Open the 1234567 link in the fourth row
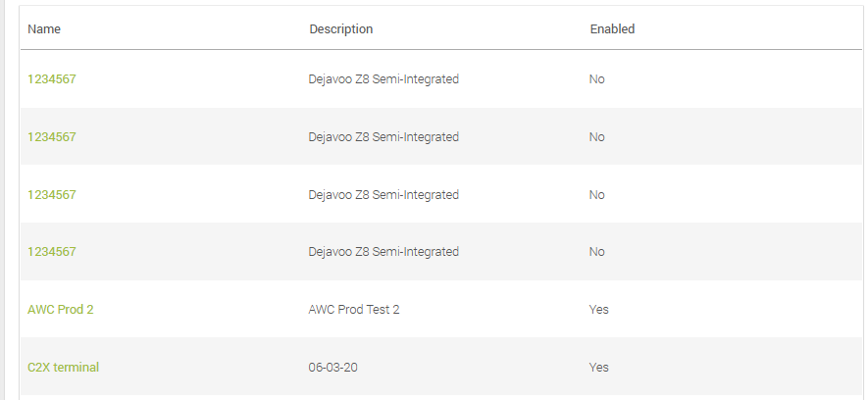Image resolution: width=868 pixels, height=400 pixels. (51, 252)
